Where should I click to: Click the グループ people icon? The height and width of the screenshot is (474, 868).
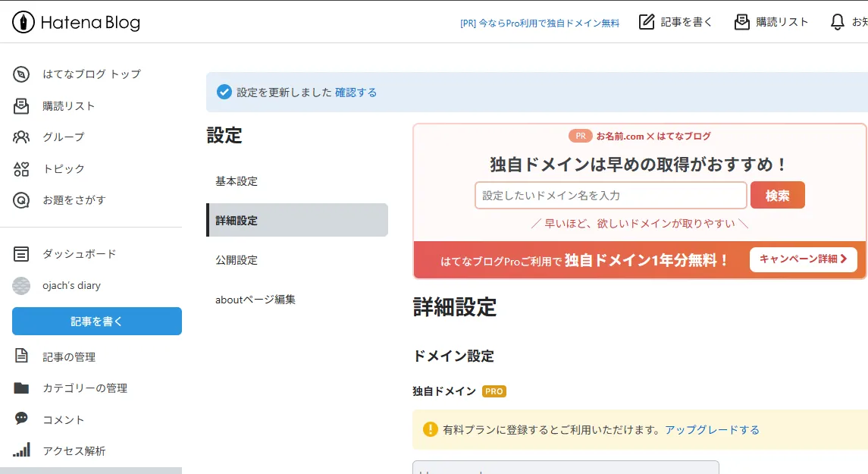tap(21, 137)
